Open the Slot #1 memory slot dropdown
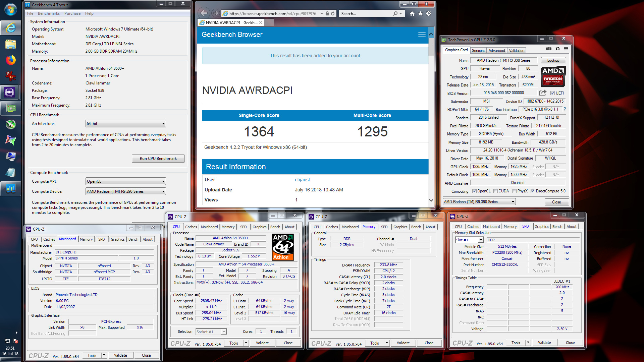This screenshot has height=362, width=644. pos(469,240)
